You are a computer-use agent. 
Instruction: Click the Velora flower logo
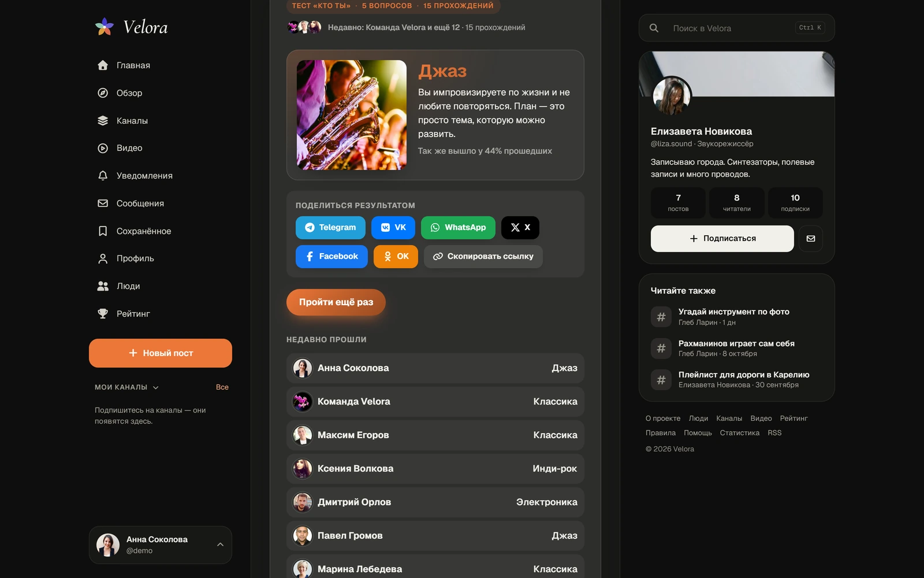click(x=105, y=27)
